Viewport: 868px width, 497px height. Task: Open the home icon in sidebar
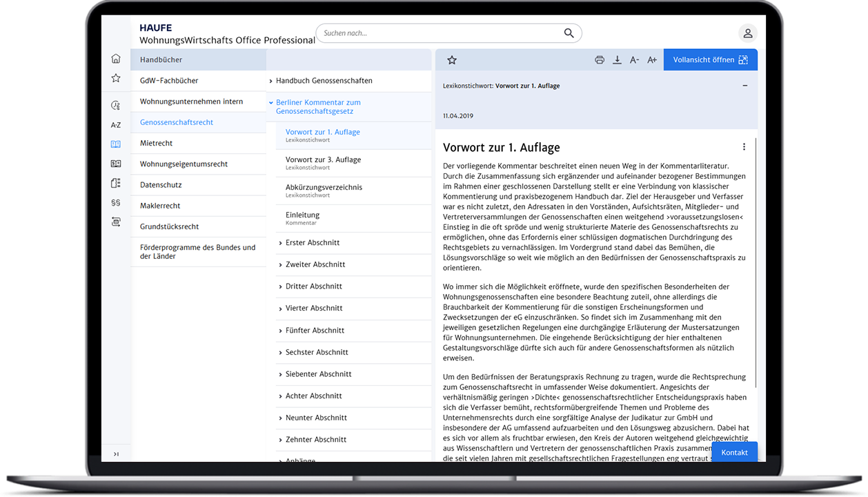(116, 59)
